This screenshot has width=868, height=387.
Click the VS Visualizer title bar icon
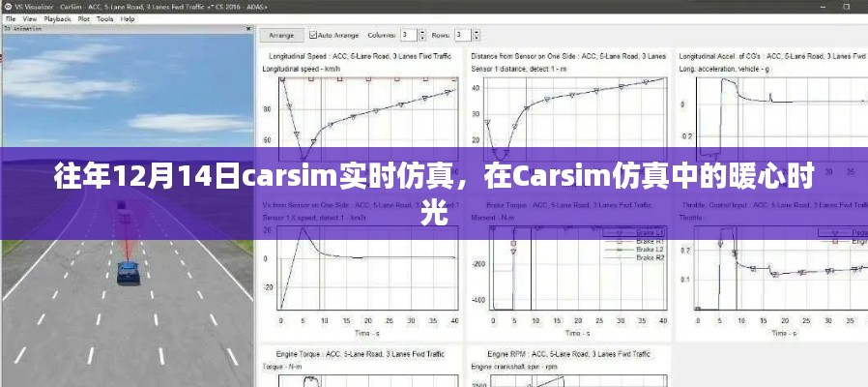pos(8,6)
